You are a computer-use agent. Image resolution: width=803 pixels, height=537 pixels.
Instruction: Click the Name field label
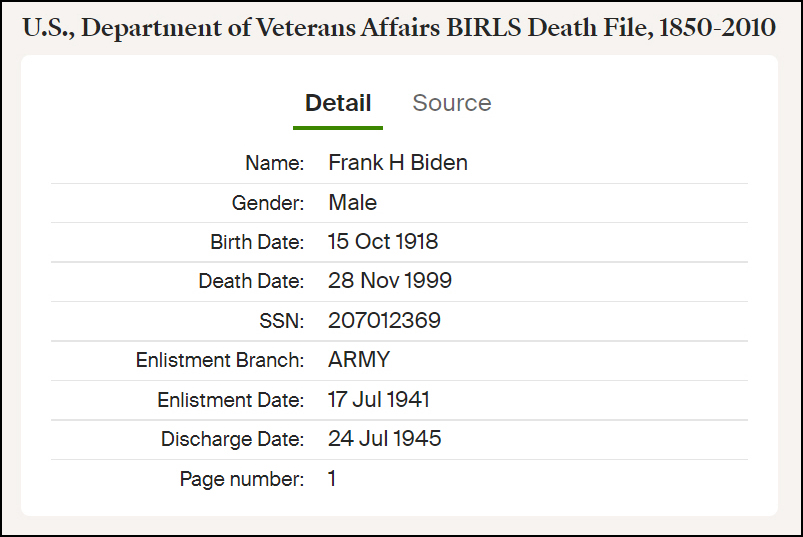click(x=274, y=163)
